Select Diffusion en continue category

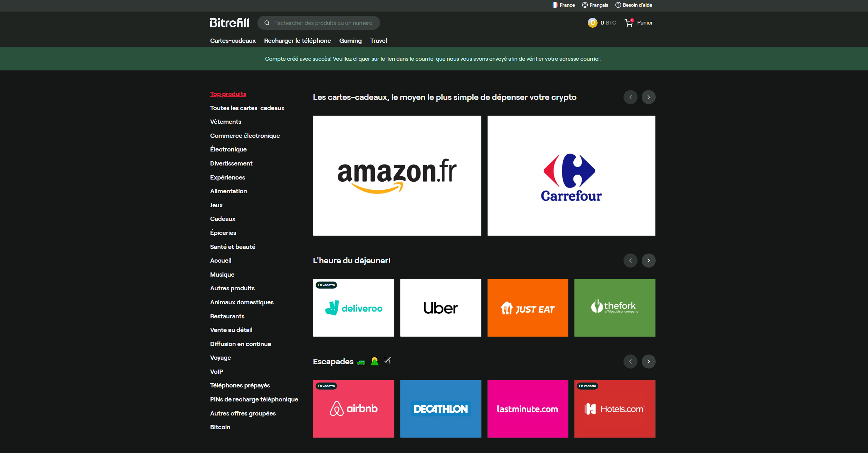tap(241, 344)
